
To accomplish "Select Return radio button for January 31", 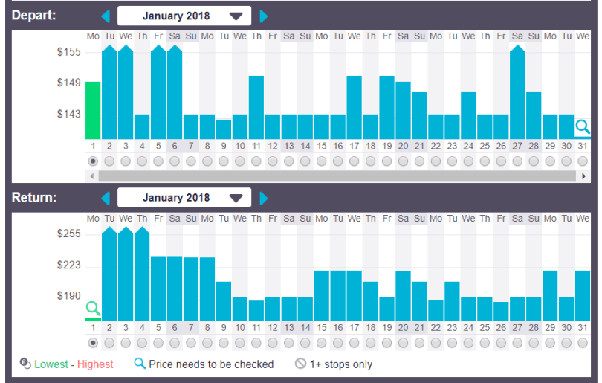I will [x=583, y=343].
